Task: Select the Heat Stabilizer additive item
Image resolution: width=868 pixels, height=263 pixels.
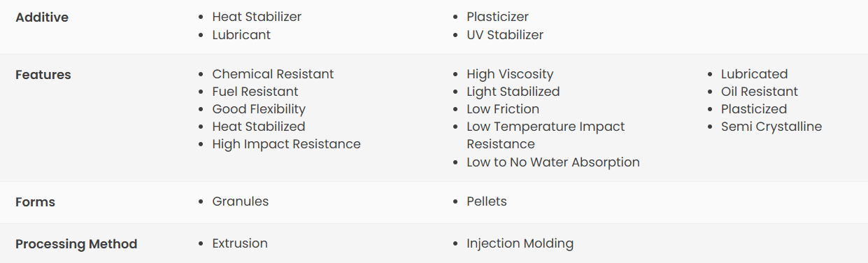Action: pyautogui.click(x=257, y=16)
